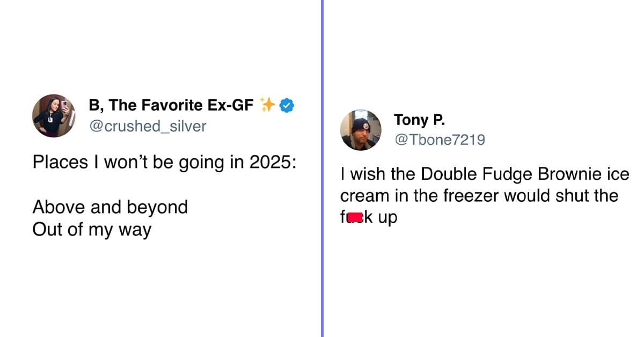This screenshot has width=644, height=337.
Task: Click the blue verified badge icon
Action: (287, 105)
